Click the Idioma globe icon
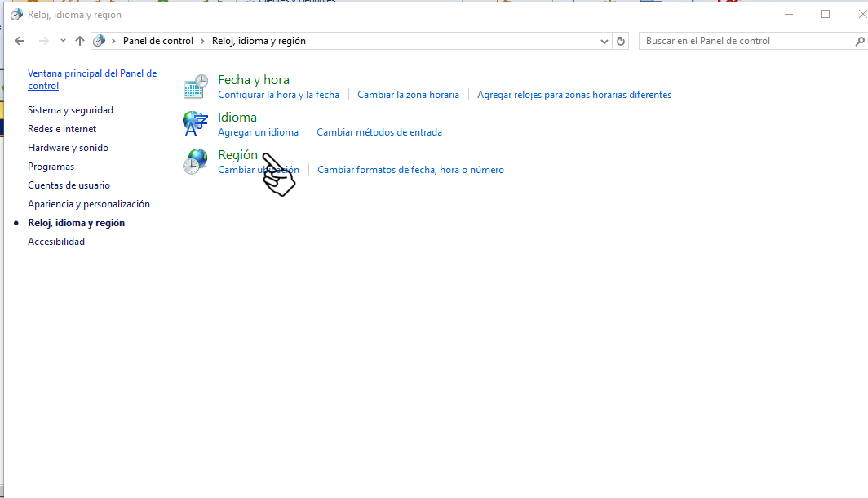Screen dimensions: 868x498 pyautogui.click(x=195, y=123)
